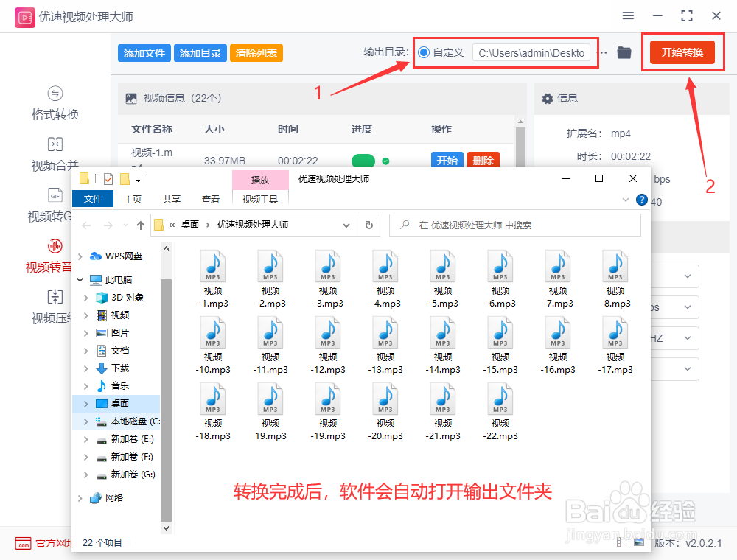Open the 播放 playback tools tab

coord(260,179)
